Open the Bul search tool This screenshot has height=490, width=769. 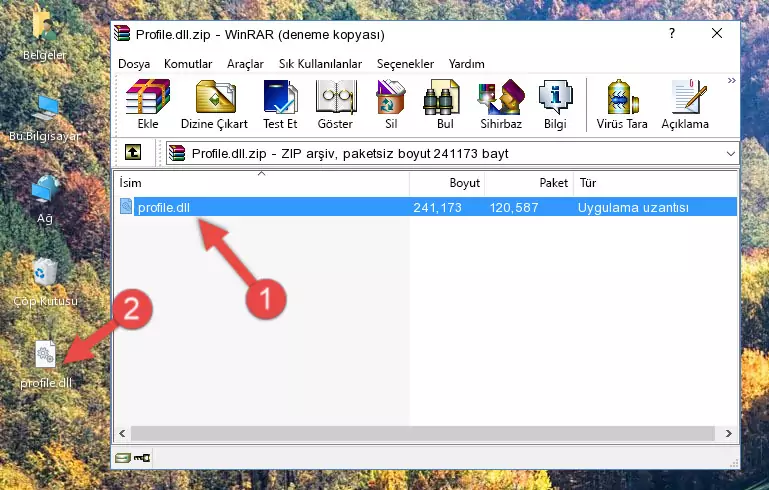pyautogui.click(x=444, y=104)
